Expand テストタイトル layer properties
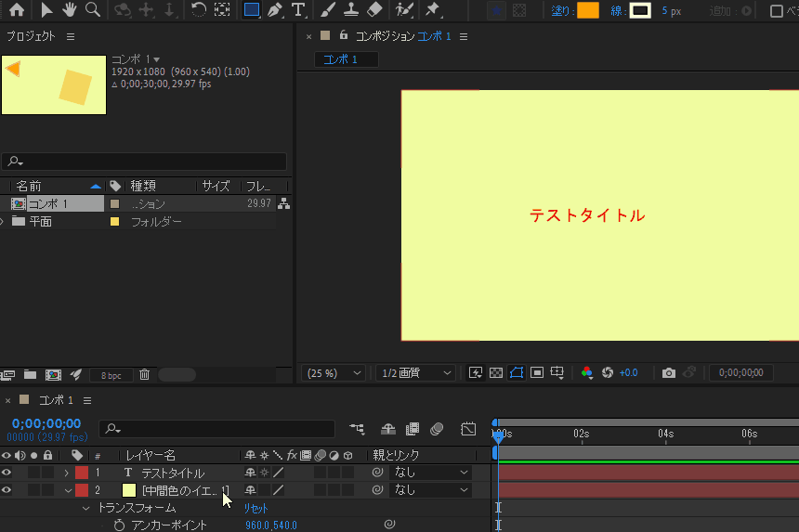The height and width of the screenshot is (532, 799). 66,473
